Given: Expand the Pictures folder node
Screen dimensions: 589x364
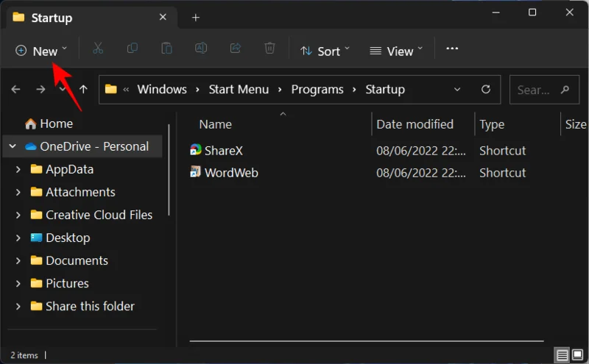Looking at the screenshot, I should point(18,283).
